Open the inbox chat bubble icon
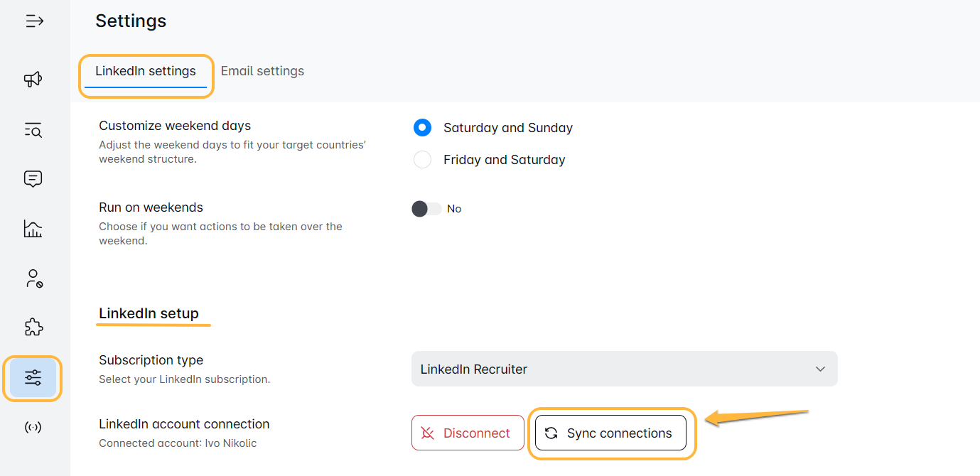The height and width of the screenshot is (476, 980). point(33,179)
